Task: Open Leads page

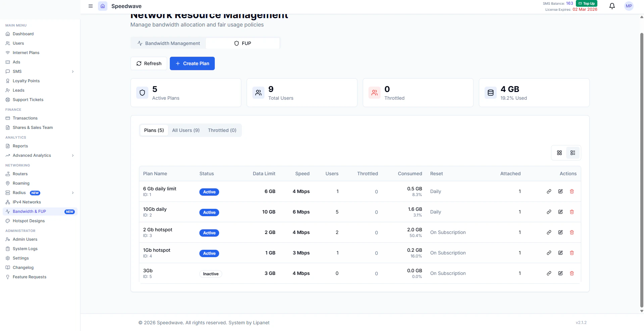Action: (40, 90)
